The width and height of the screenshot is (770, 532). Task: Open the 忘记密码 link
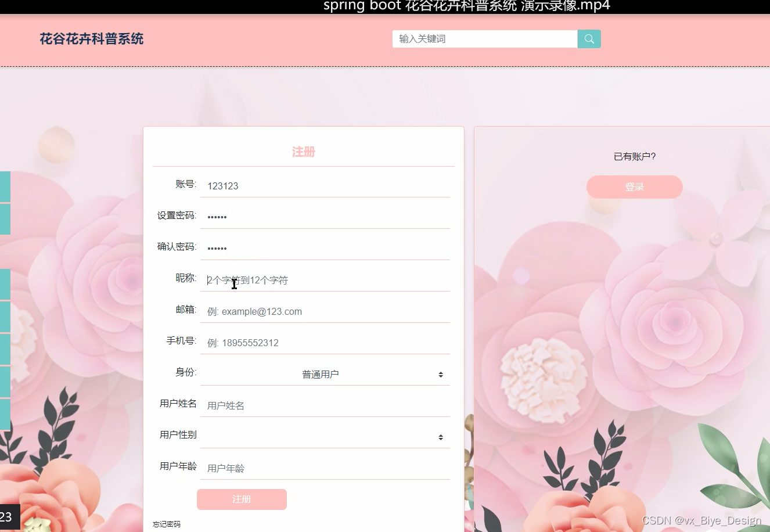[167, 524]
